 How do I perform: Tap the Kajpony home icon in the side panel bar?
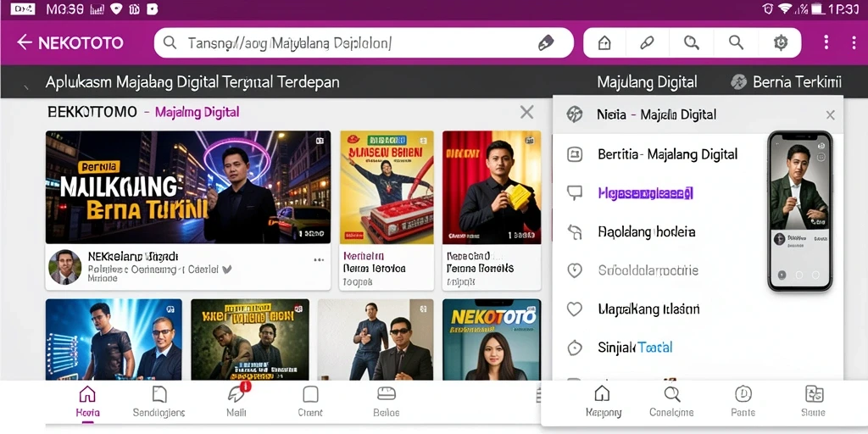[x=603, y=401]
